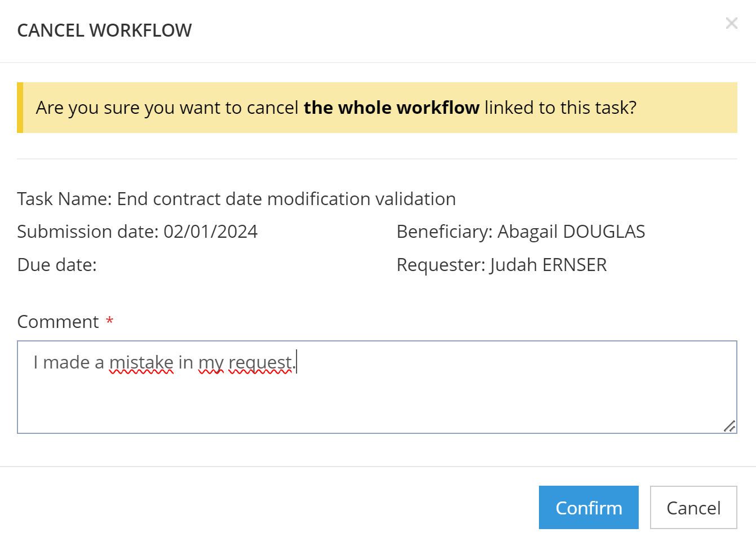Click the Due date label
The image size is (756, 546).
click(x=57, y=265)
